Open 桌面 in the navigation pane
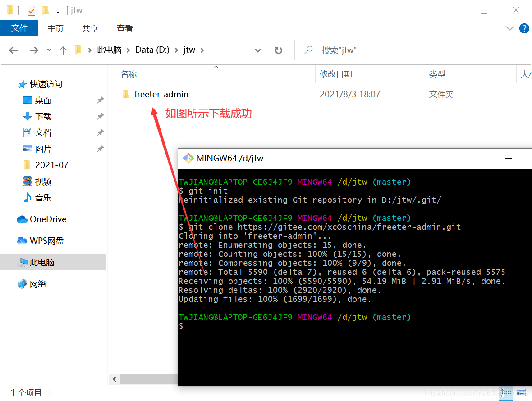The image size is (532, 401). click(x=43, y=100)
